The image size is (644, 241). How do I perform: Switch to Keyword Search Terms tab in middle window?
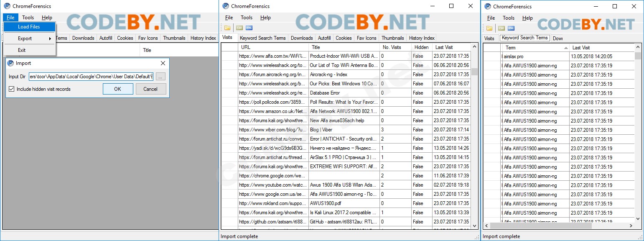click(263, 38)
